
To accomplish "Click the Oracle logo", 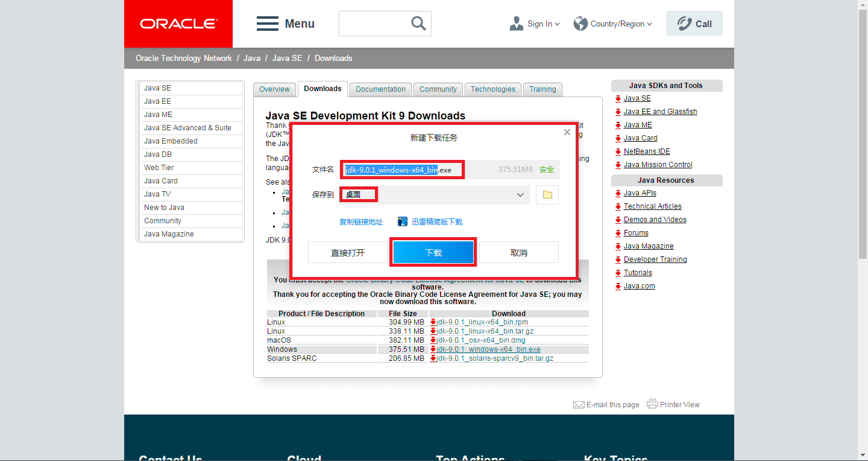I will 178,24.
